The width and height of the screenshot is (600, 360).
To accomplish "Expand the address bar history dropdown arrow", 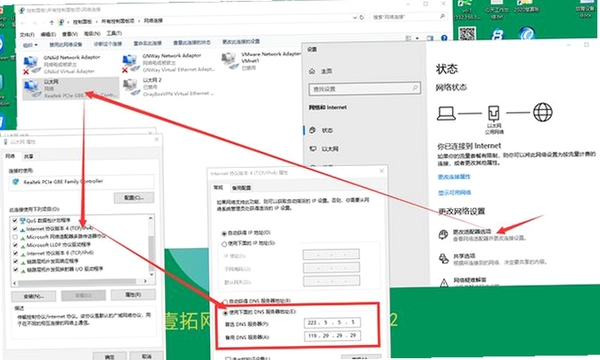I will point(355,17).
